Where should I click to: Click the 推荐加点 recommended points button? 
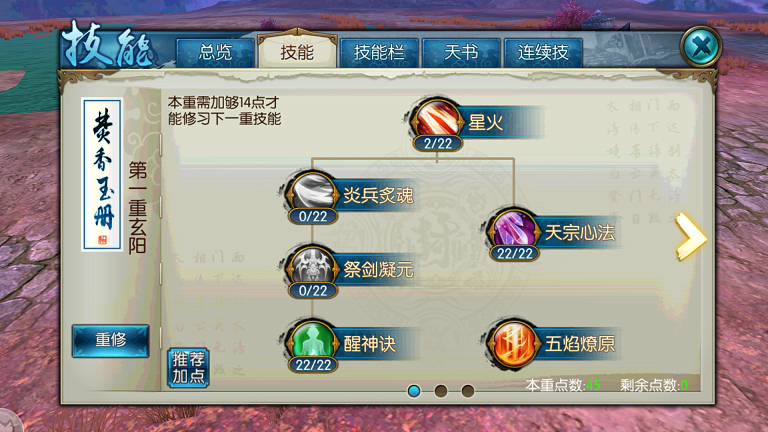[x=188, y=368]
